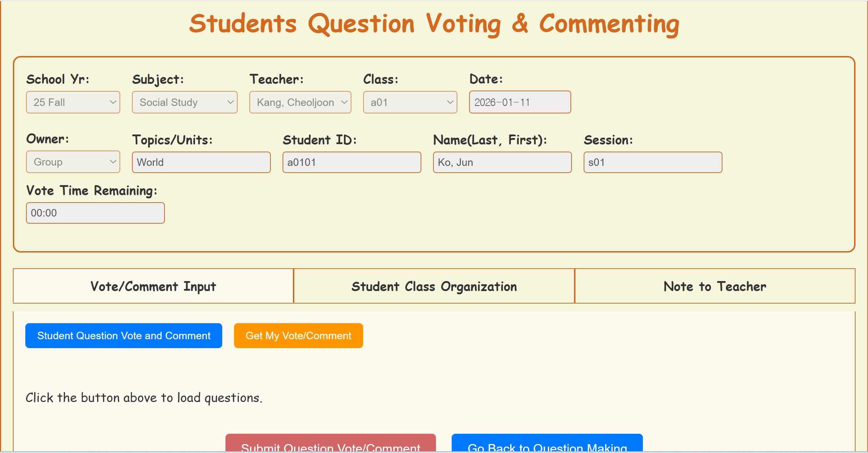Click the Vote Time Remaining field
The height and width of the screenshot is (453, 868).
95,213
